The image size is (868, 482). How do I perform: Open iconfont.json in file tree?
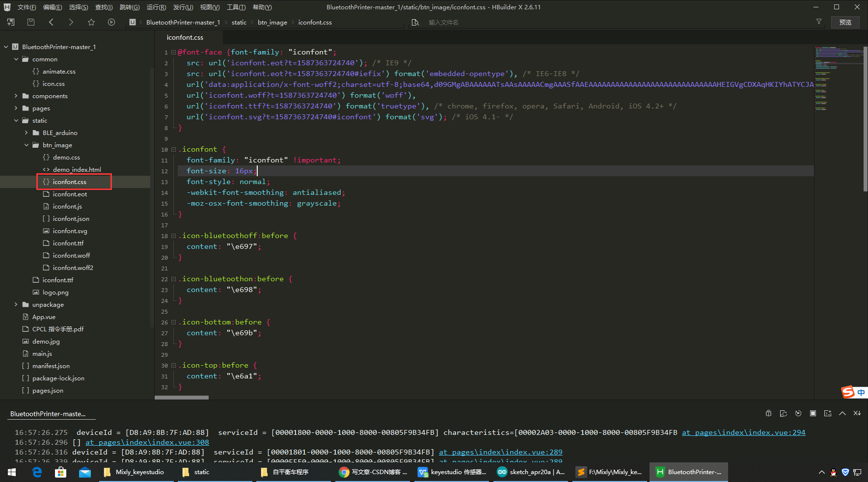pos(71,218)
